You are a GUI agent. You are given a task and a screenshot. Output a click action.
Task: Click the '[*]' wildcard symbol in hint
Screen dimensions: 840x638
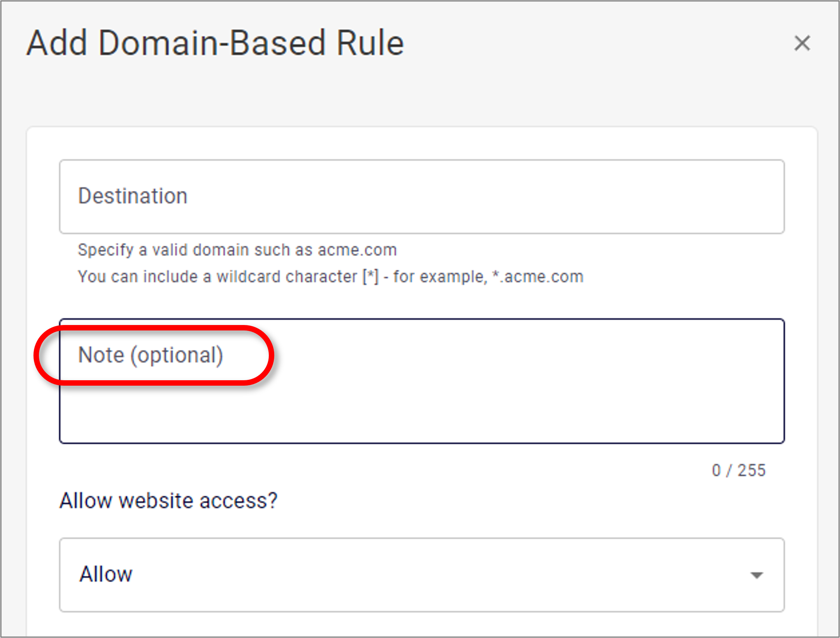tap(370, 277)
